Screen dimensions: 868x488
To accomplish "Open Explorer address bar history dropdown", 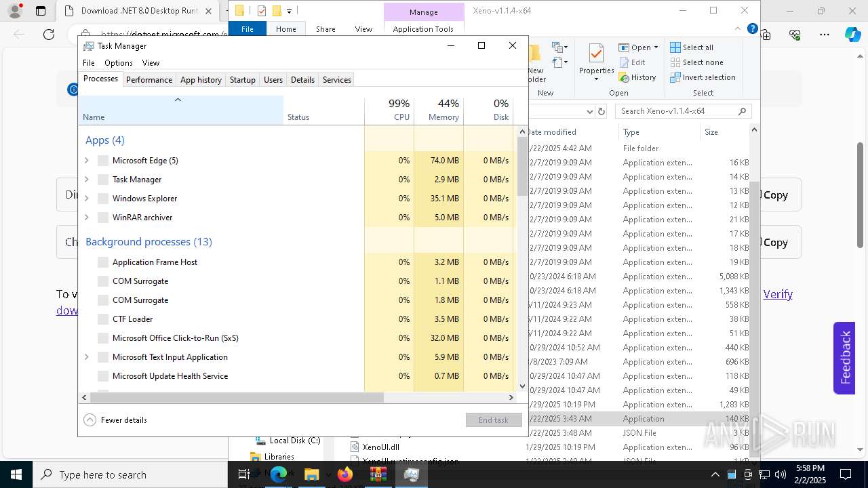I will (589, 111).
